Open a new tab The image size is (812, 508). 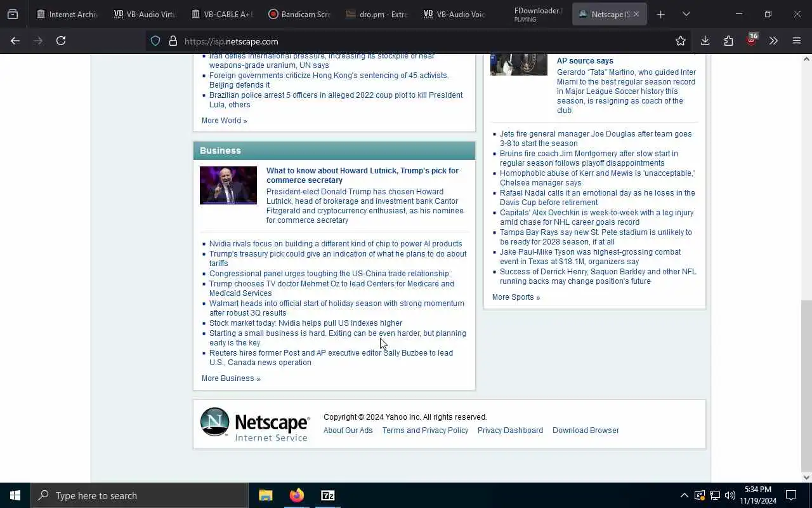pyautogui.click(x=660, y=14)
